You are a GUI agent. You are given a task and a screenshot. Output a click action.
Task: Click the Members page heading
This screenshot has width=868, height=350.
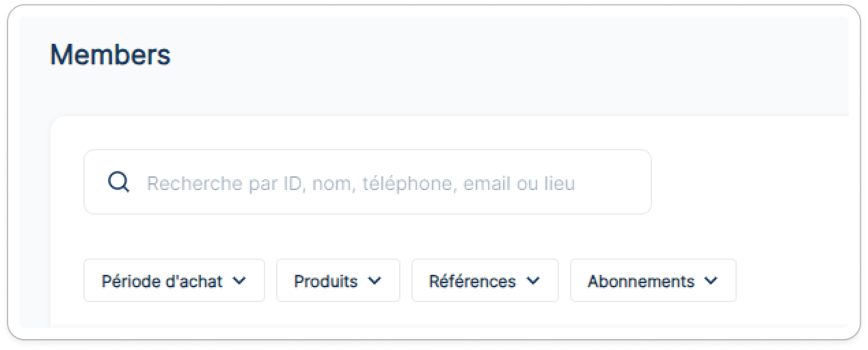click(110, 55)
